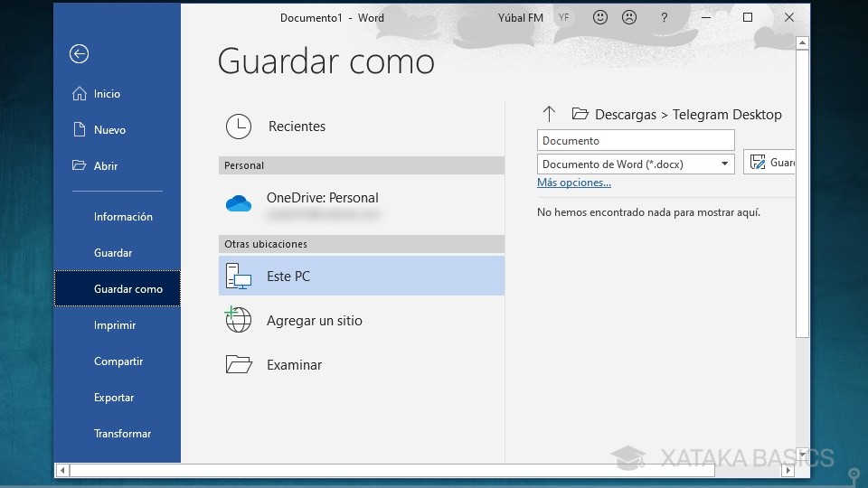Click the horizontal scrollbar left arrow
Screen dimensions: 868x488
click(62, 470)
